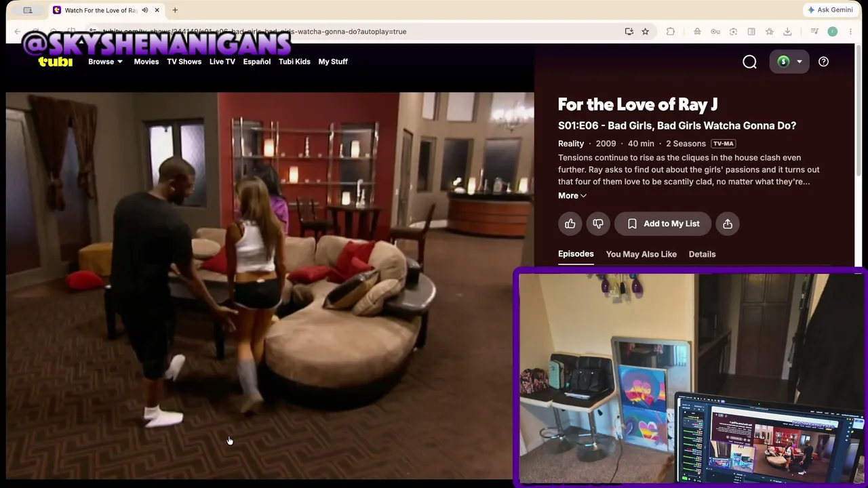Open the Tubi help question mark icon
This screenshot has width=868, height=488.
(823, 62)
